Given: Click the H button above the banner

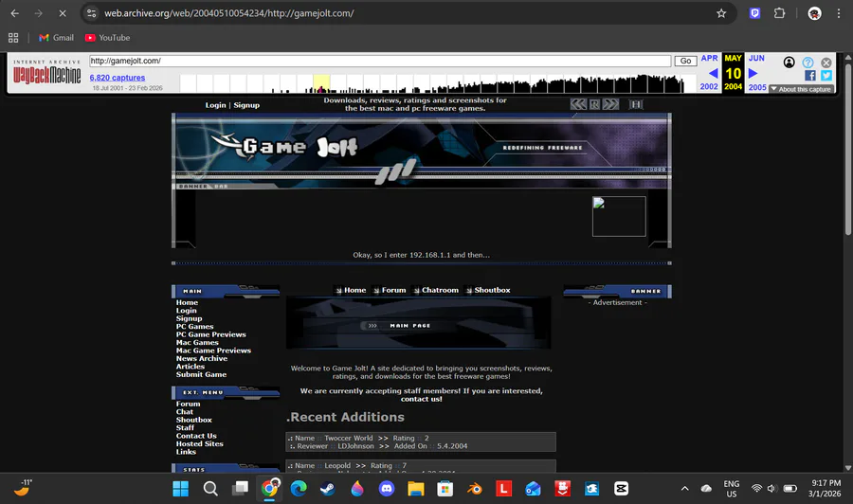Looking at the screenshot, I should click(635, 104).
